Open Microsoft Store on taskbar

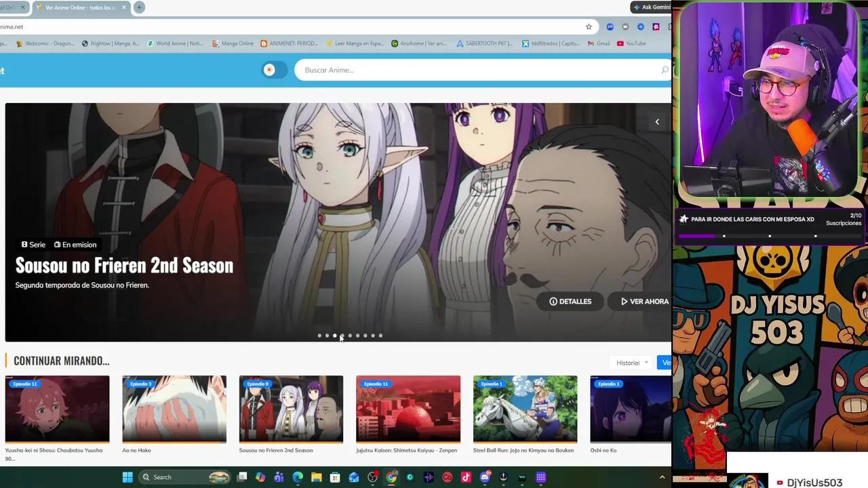coord(335,477)
